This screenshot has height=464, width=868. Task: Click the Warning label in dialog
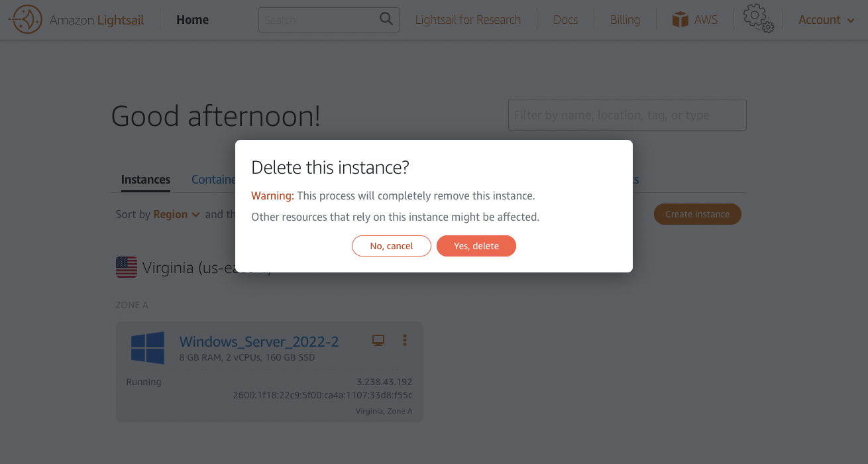pyautogui.click(x=272, y=196)
